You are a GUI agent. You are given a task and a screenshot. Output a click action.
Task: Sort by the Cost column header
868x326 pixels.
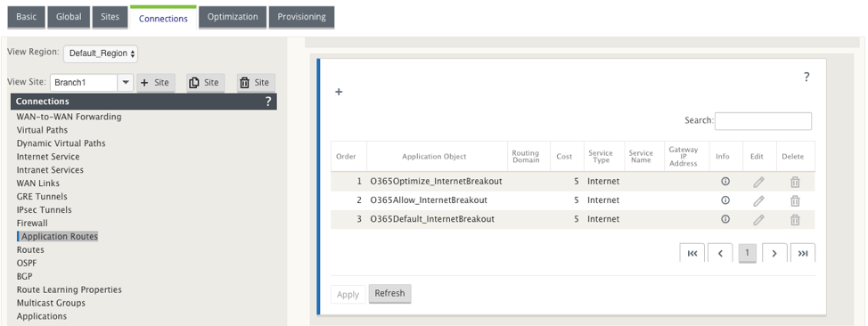[x=567, y=157]
